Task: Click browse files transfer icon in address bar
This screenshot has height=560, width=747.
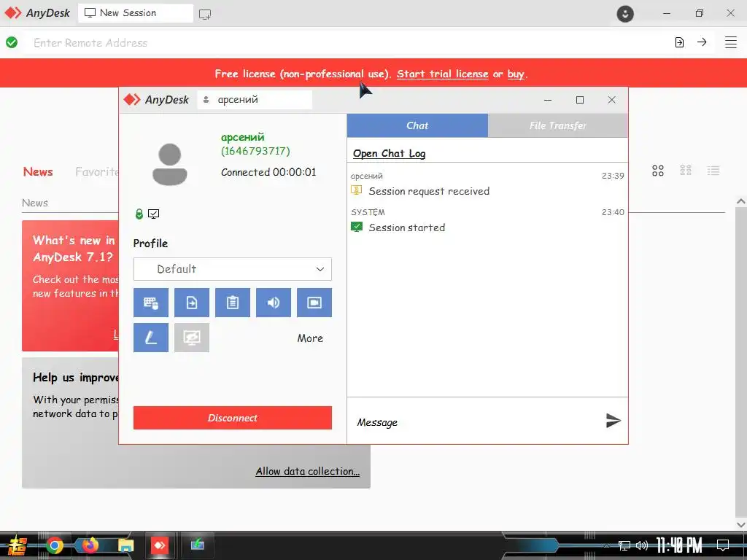Action: [x=679, y=42]
